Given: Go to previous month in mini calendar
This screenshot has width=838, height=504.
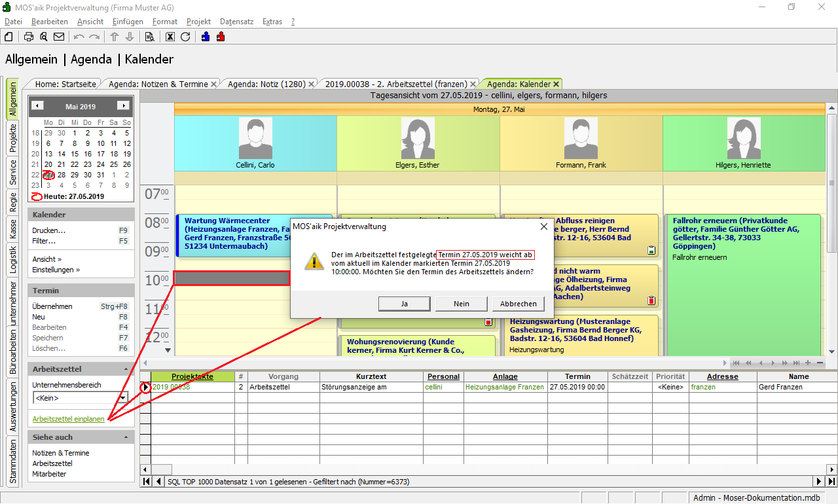Looking at the screenshot, I should (x=38, y=106).
